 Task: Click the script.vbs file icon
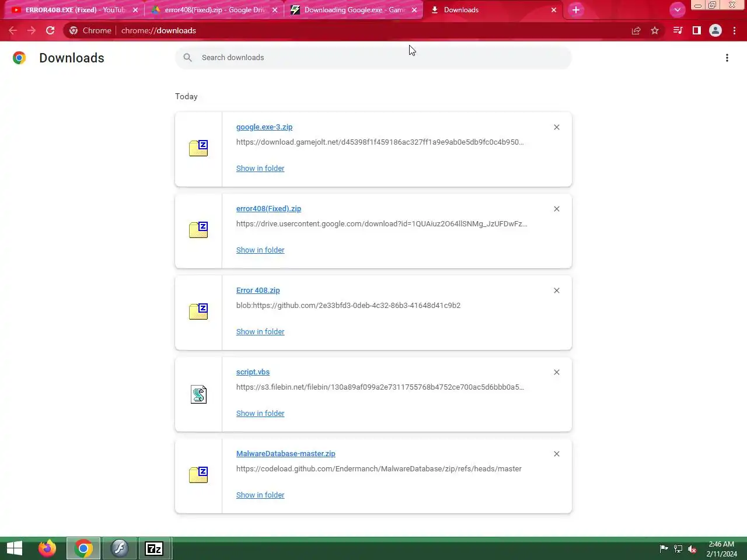point(198,394)
